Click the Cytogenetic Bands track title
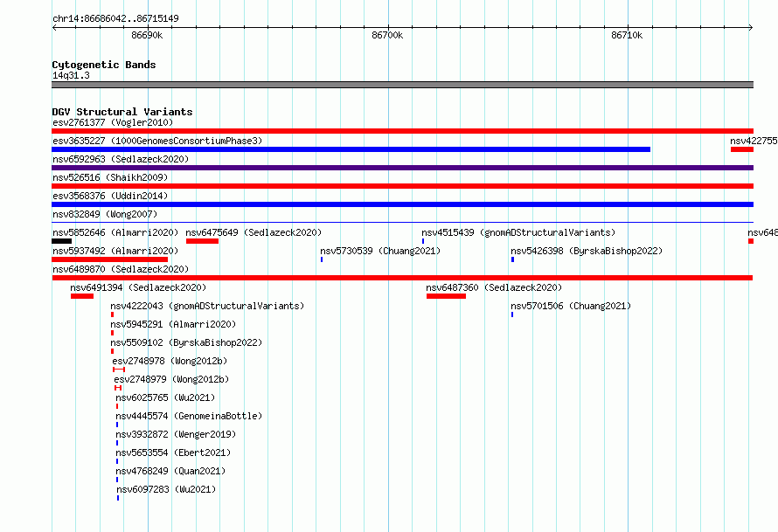 pyautogui.click(x=104, y=65)
